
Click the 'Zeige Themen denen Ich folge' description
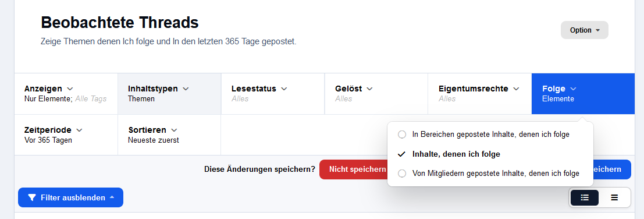tap(168, 41)
